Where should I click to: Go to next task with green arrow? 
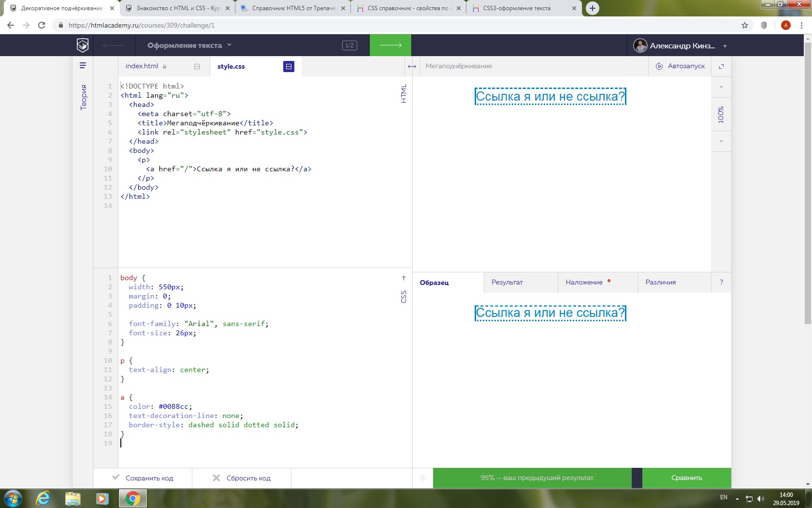(391, 45)
